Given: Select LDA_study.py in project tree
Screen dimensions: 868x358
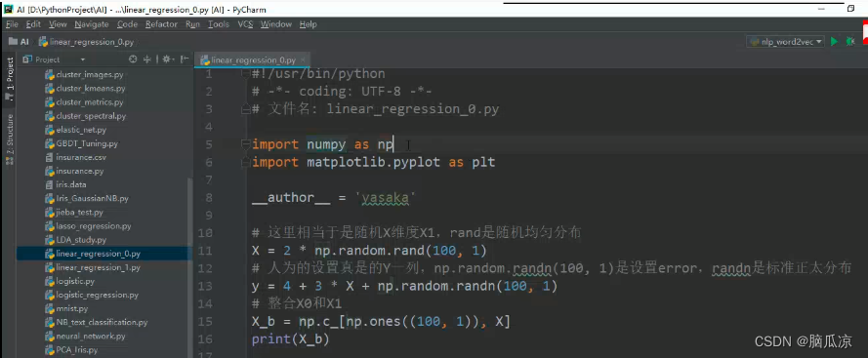Looking at the screenshot, I should click(x=75, y=240).
